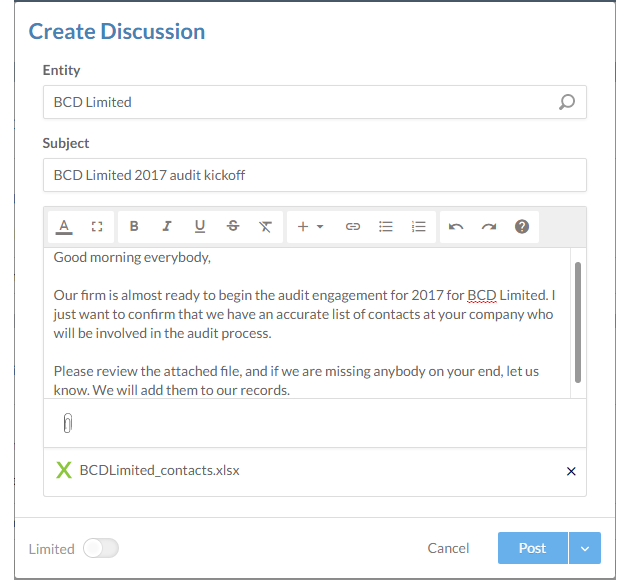Undo the last edit

pos(456,227)
